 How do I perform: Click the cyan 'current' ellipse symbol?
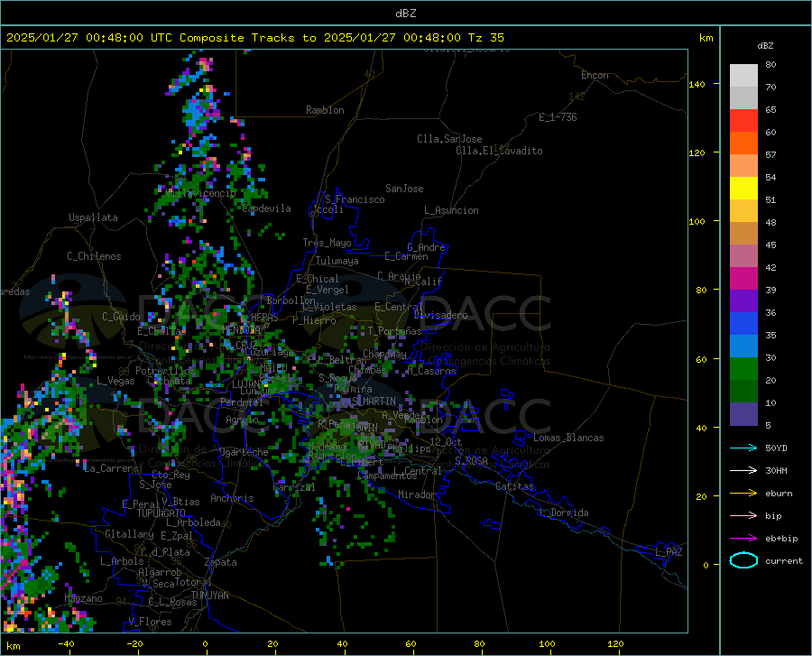743,560
